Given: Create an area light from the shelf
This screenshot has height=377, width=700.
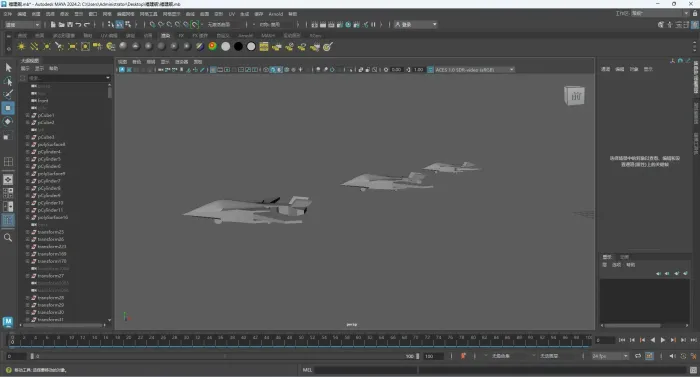Looking at the screenshot, I should pos(72,46).
